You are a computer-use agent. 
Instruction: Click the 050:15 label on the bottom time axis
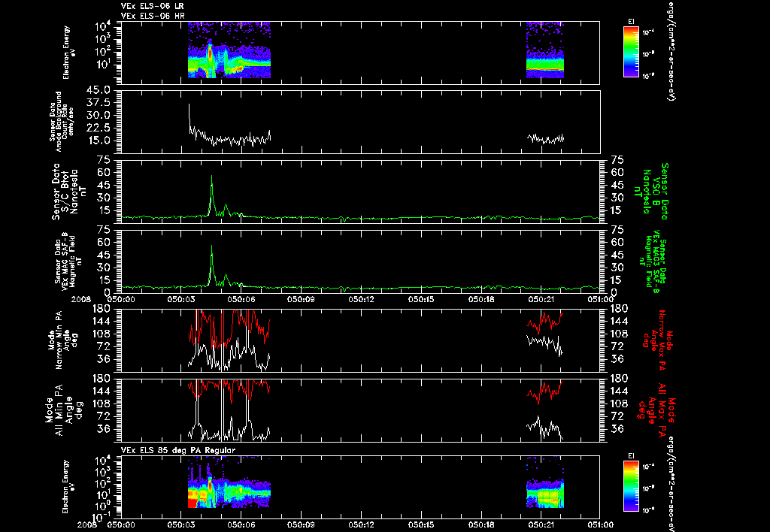[421, 524]
